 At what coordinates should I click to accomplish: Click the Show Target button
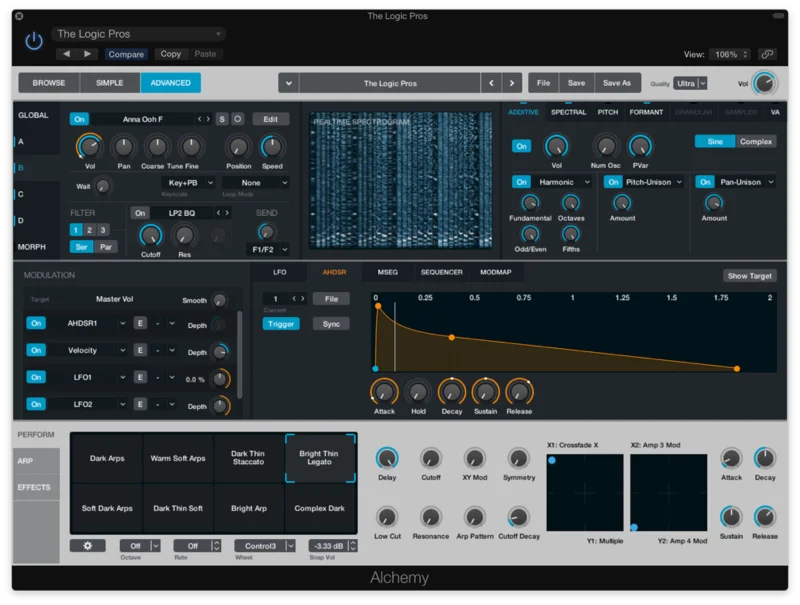click(749, 276)
